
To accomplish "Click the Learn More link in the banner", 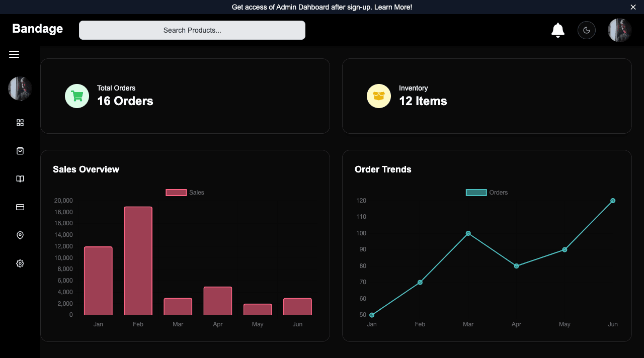I will coord(393,7).
